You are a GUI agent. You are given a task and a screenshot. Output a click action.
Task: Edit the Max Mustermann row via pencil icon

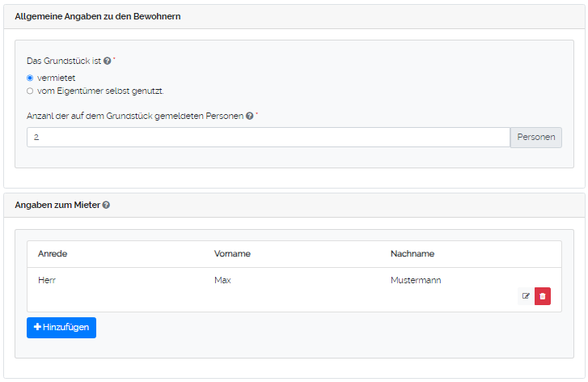coord(526,296)
